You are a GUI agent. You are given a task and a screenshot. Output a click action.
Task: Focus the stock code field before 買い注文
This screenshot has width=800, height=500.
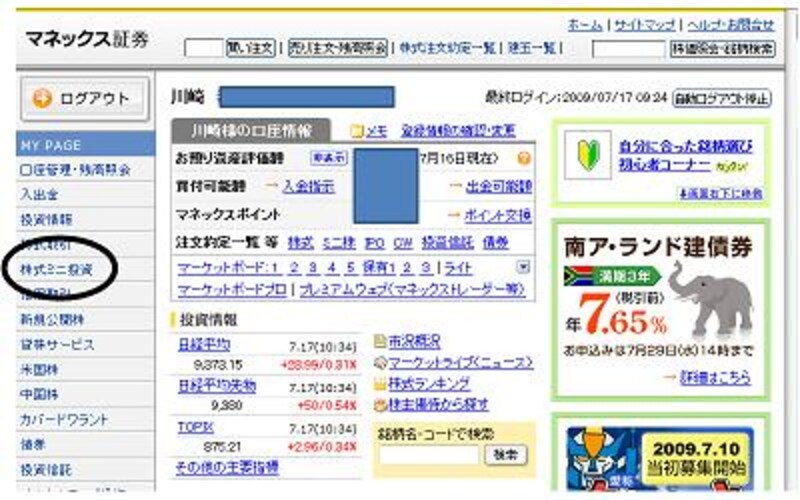pyautogui.click(x=204, y=48)
